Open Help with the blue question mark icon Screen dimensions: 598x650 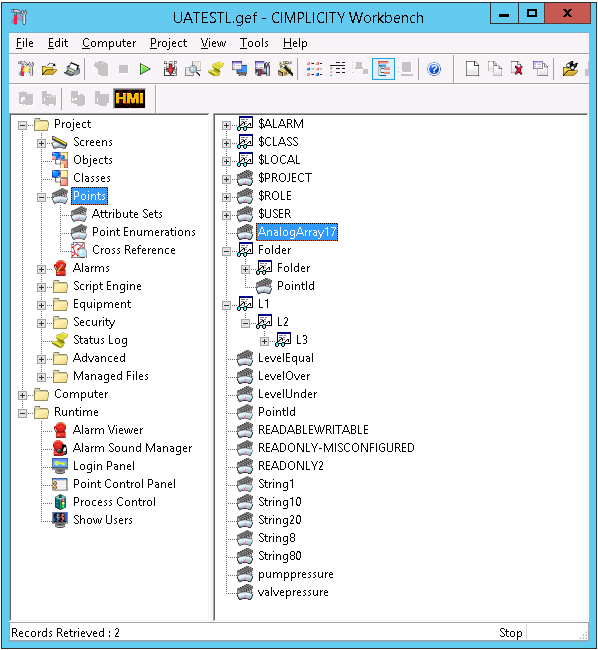click(434, 69)
